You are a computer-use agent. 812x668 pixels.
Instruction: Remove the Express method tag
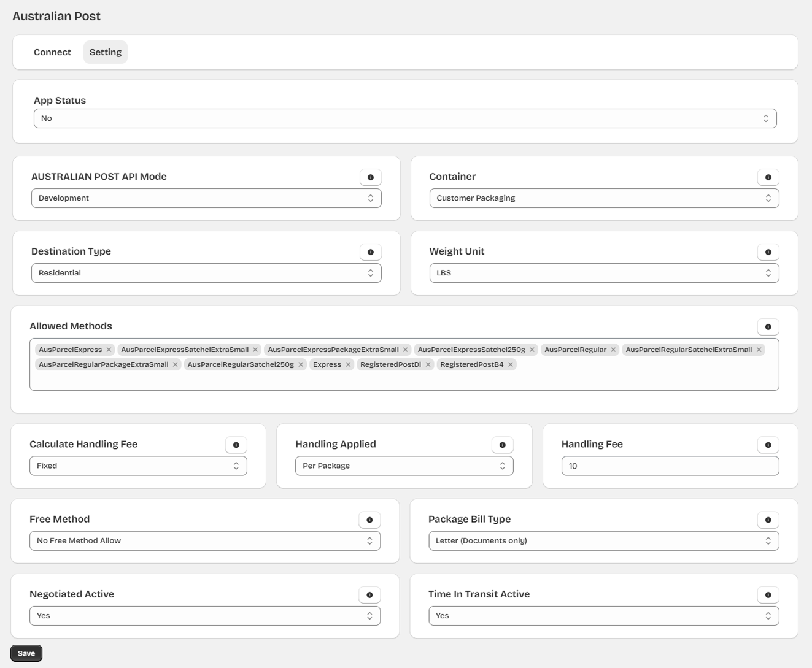[x=348, y=364]
